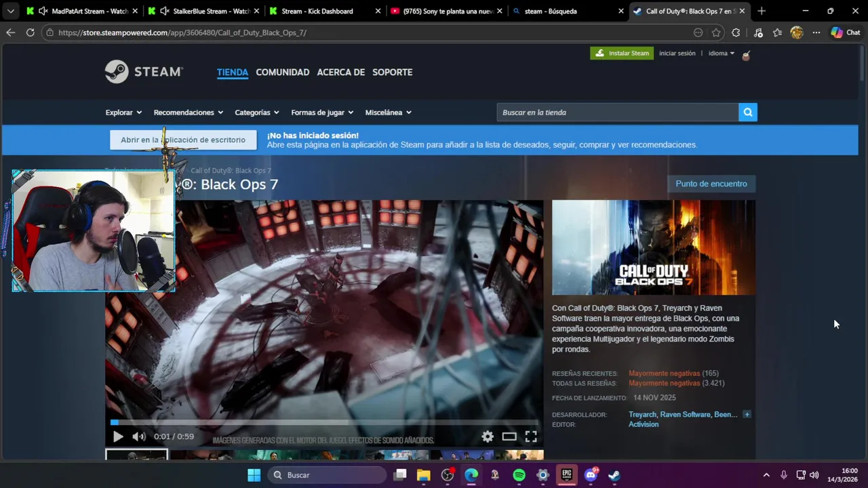The image size is (868, 488).
Task: Click site info lock icon in address bar
Action: click(50, 33)
